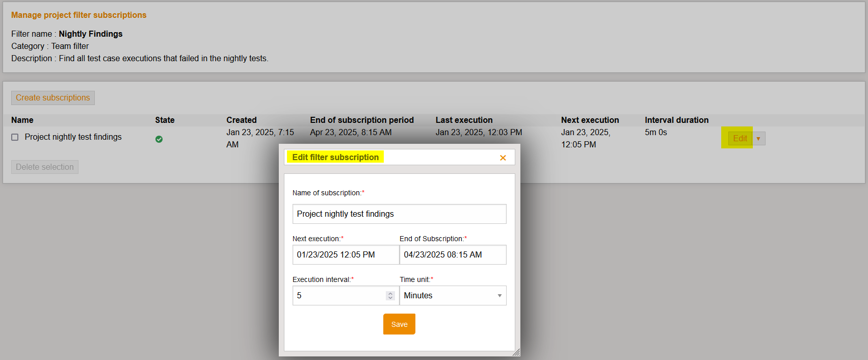Viewport: 868px width, 360px height.
Task: Click into the Execution interval number field
Action: point(338,295)
